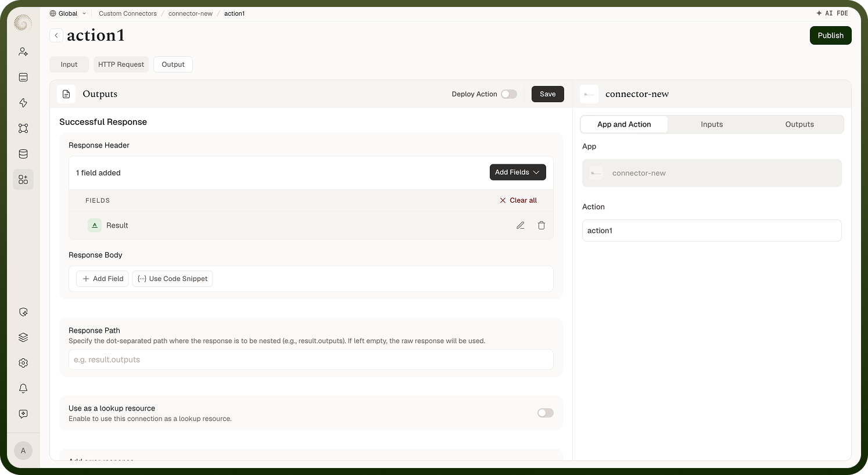Click Use Code Snippet button

pos(173,279)
